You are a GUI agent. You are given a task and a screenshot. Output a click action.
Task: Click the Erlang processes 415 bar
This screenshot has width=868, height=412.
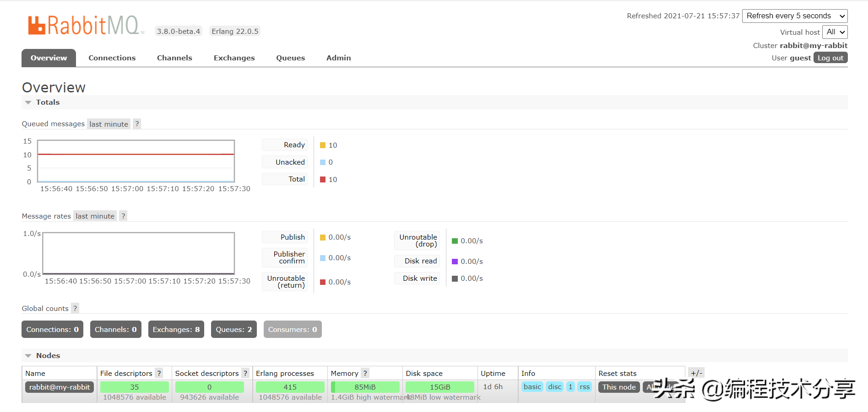point(290,387)
